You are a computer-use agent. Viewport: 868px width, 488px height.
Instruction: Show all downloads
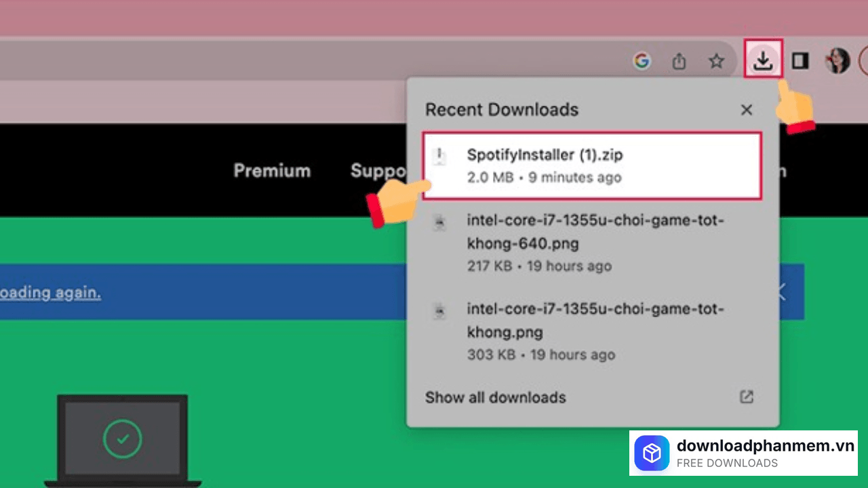(x=495, y=398)
